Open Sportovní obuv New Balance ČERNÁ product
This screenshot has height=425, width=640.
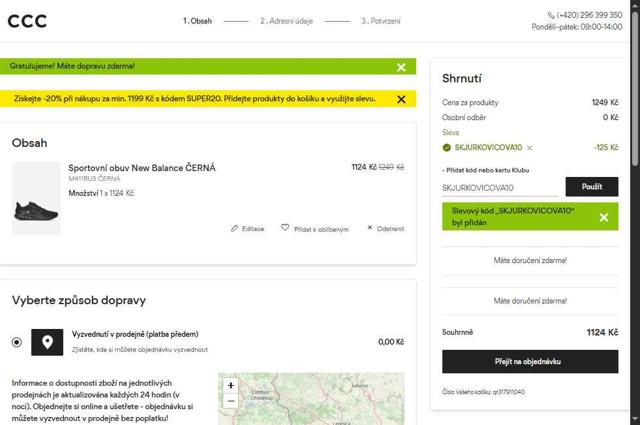142,168
